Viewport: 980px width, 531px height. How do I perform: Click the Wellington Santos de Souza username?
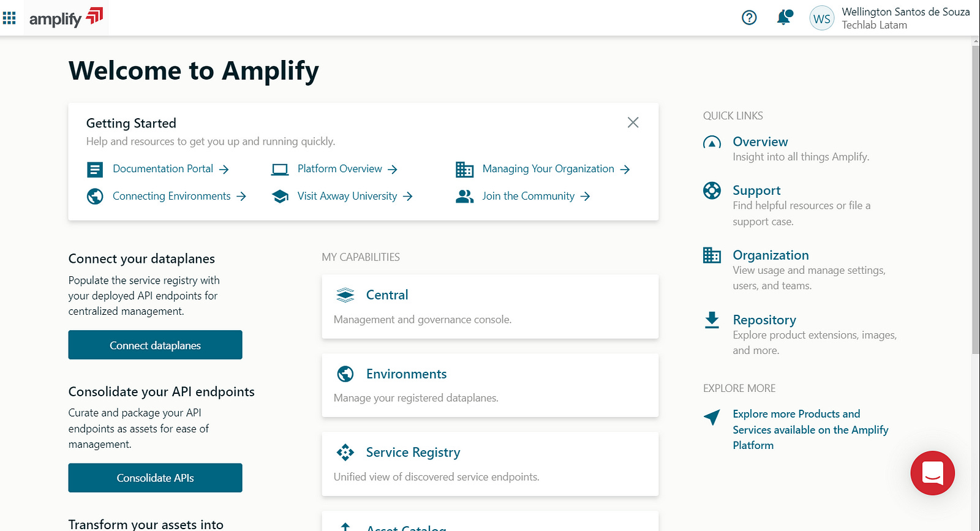[905, 12]
